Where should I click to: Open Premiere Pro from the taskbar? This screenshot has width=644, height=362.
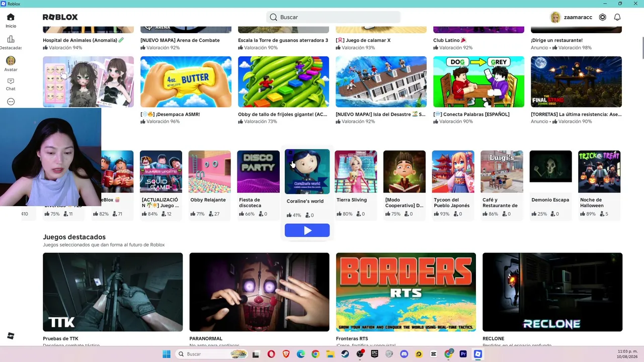[463, 354]
